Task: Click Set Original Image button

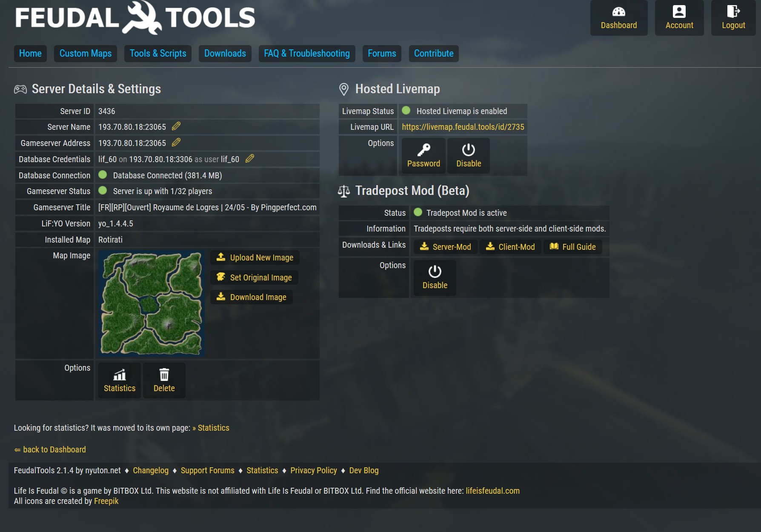Action: pyautogui.click(x=254, y=277)
